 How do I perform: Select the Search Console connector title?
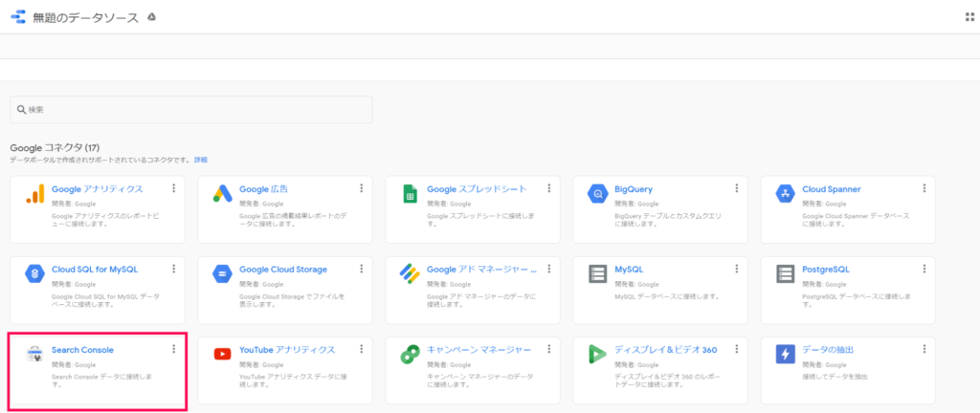pyautogui.click(x=82, y=350)
